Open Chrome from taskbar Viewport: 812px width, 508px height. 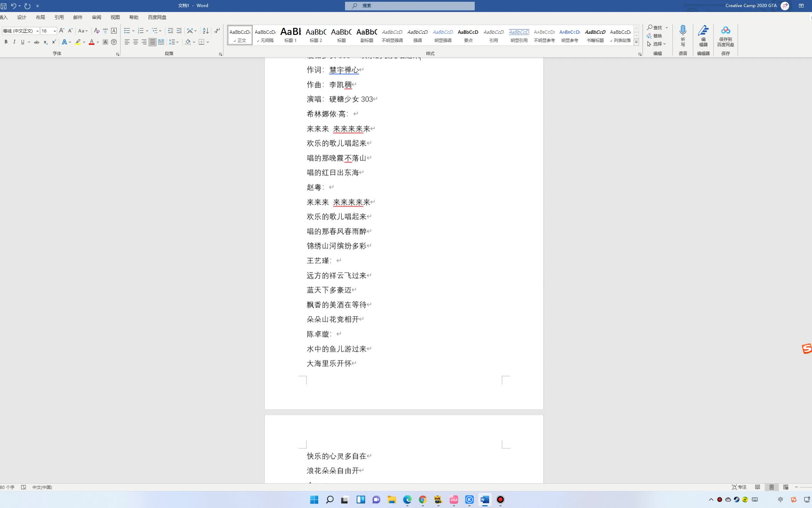tap(423, 500)
